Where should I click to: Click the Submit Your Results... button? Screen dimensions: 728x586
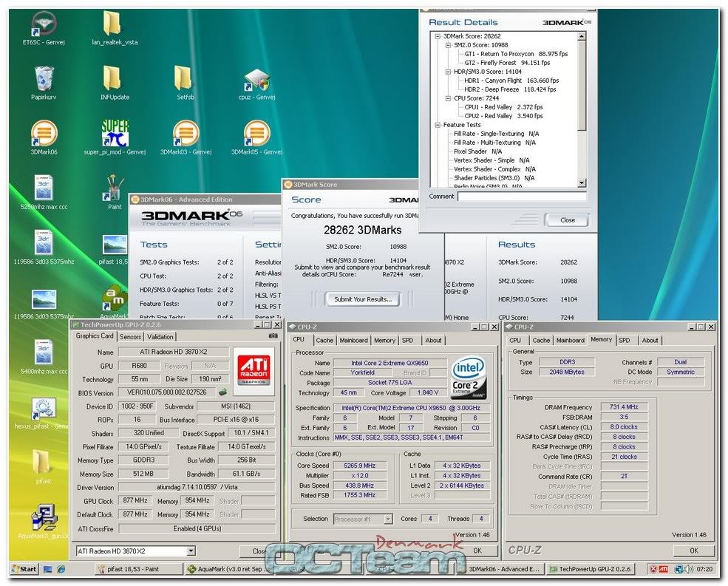pyautogui.click(x=363, y=299)
